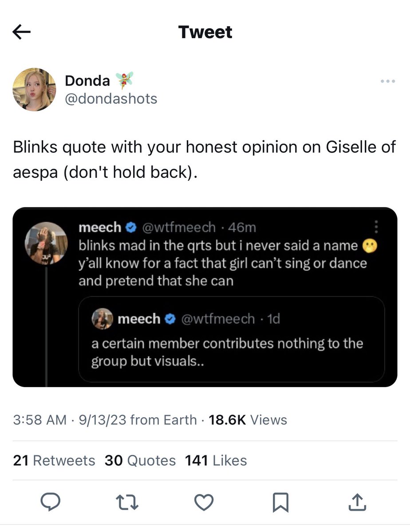The height and width of the screenshot is (532, 410).
Task: Open the three-dot tweet options menu
Action: point(388,81)
